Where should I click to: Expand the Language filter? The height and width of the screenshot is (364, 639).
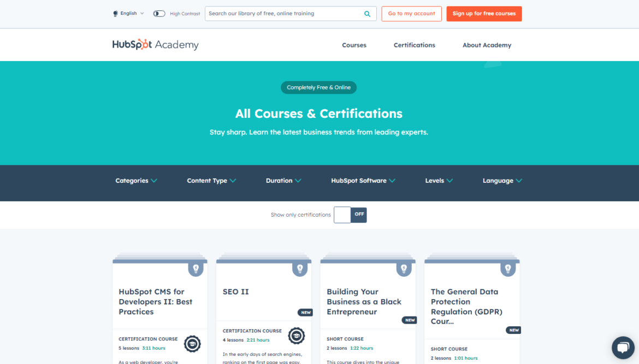(x=502, y=181)
